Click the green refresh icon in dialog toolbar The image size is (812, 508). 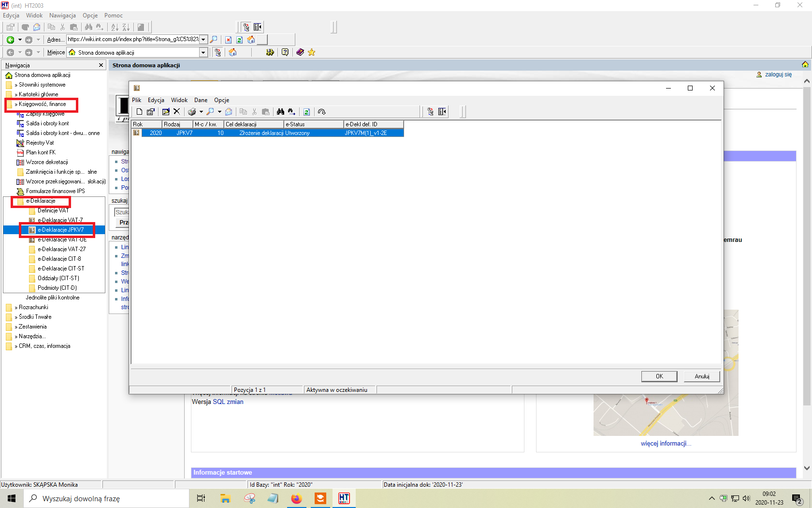point(306,112)
